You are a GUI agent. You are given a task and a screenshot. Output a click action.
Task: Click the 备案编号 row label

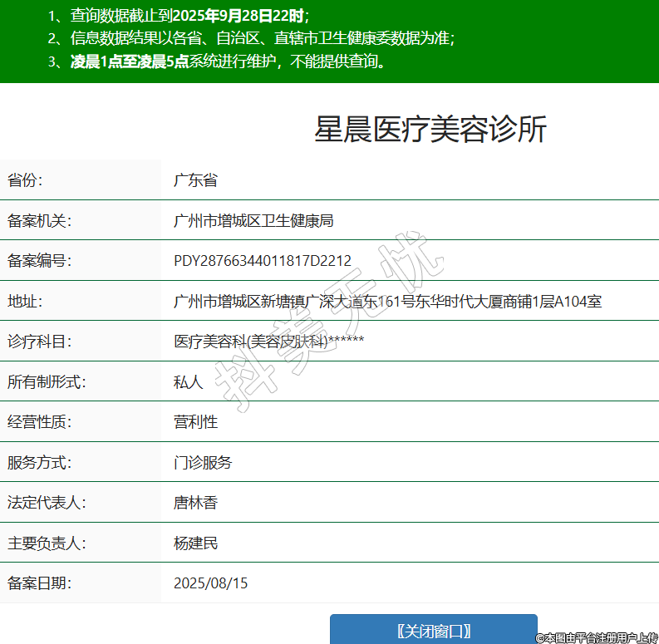(x=40, y=261)
